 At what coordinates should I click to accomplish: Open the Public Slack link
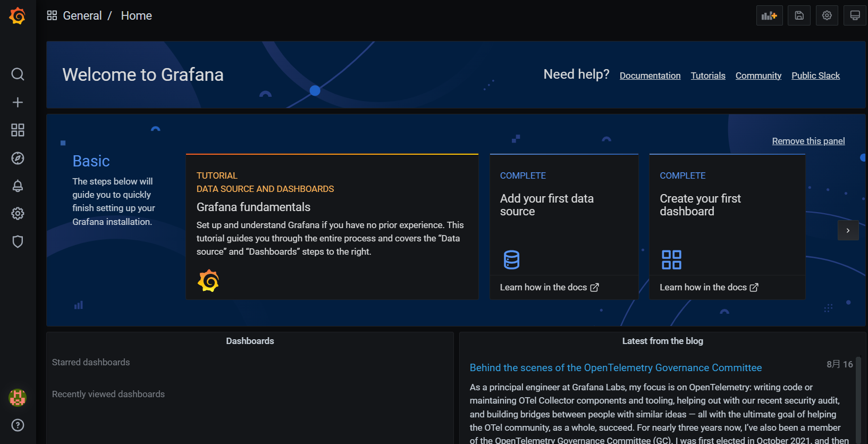click(x=815, y=76)
